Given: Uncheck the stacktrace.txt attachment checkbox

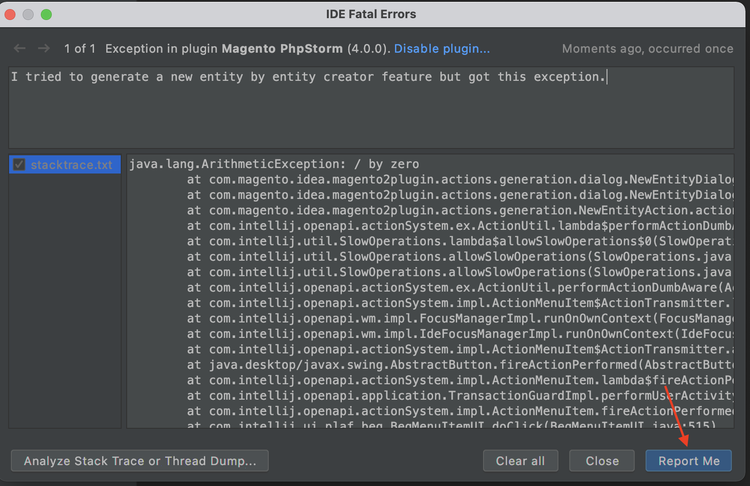Looking at the screenshot, I should [x=18, y=164].
